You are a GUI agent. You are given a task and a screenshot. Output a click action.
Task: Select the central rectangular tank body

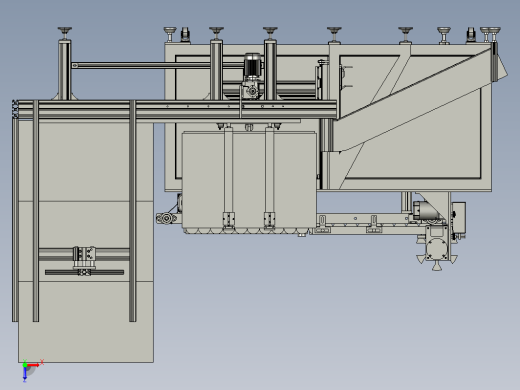pyautogui.click(x=249, y=182)
